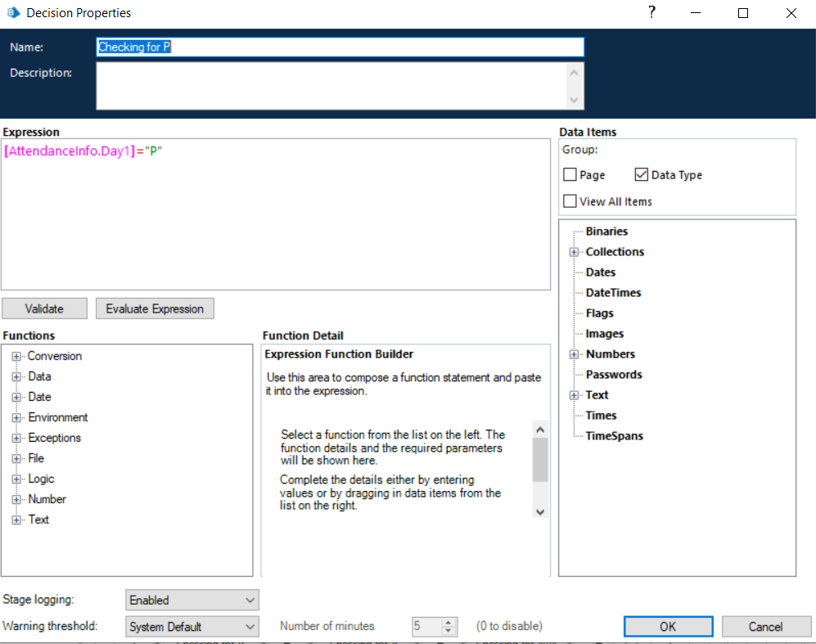This screenshot has height=644, width=816.
Task: Expand the Conversion functions node
Action: (x=16, y=356)
